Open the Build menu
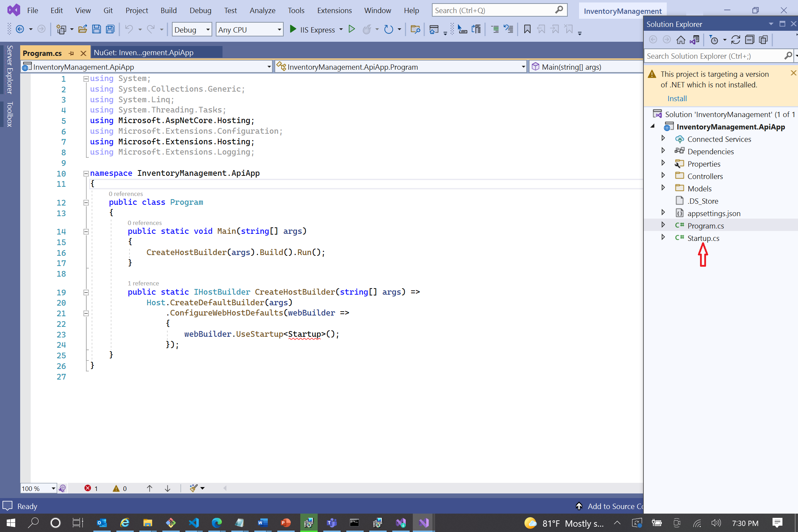Viewport: 798px width, 532px height. 169,10
